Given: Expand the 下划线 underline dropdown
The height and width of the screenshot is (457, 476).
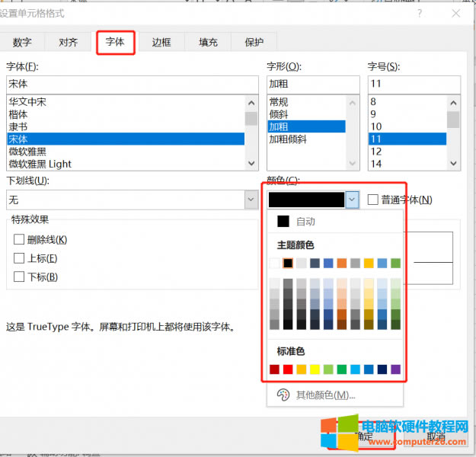Looking at the screenshot, I should [x=251, y=200].
